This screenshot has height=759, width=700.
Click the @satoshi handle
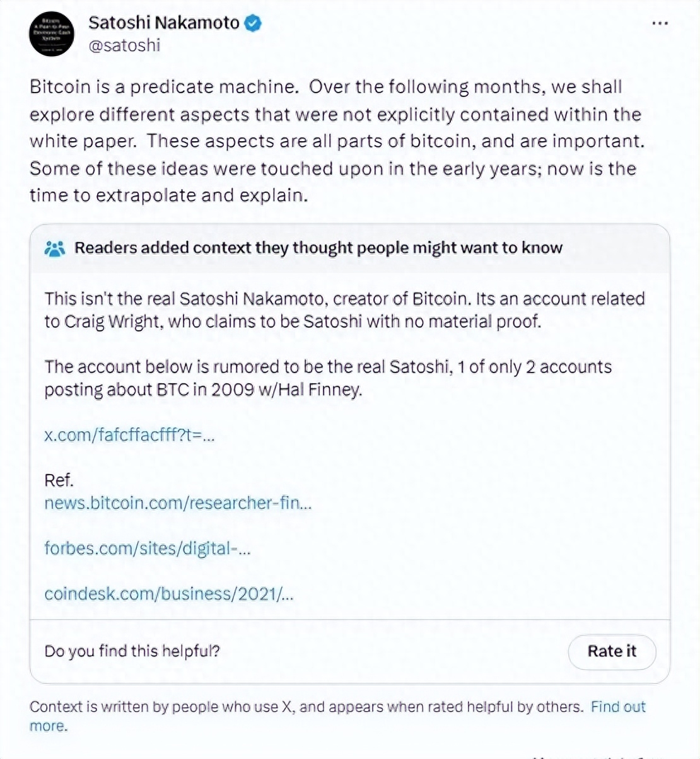tap(125, 45)
